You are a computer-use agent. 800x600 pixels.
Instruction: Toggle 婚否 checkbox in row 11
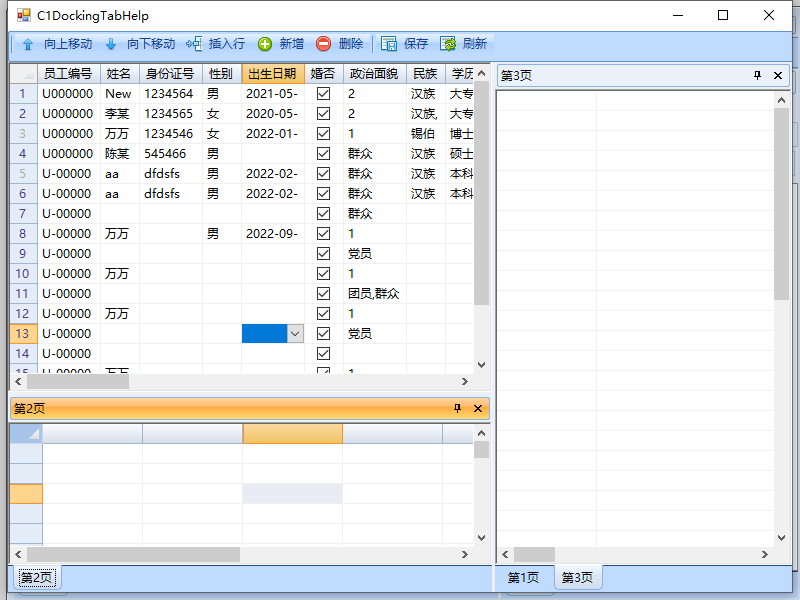pos(323,293)
